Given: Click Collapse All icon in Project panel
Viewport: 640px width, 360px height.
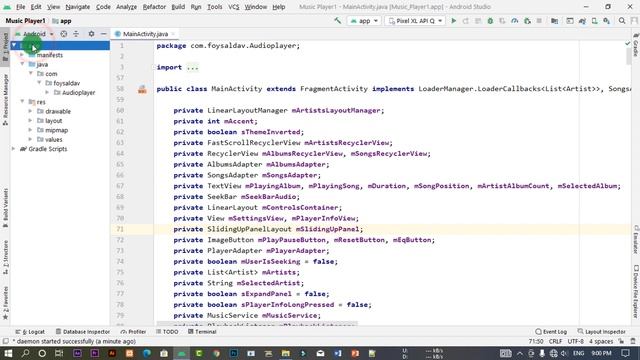Looking at the screenshot, I should [76, 34].
